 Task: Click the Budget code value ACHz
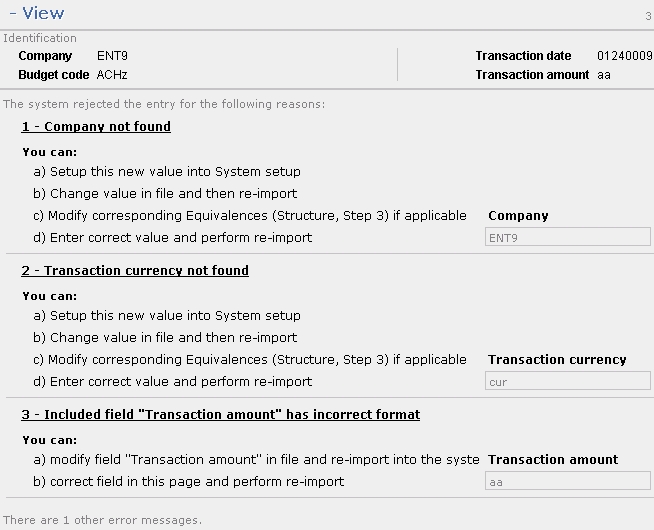tap(112, 75)
